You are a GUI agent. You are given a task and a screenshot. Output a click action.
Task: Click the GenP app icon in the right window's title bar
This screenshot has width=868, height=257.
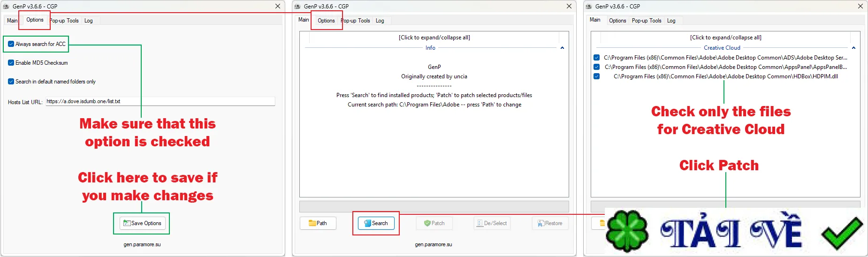click(589, 7)
